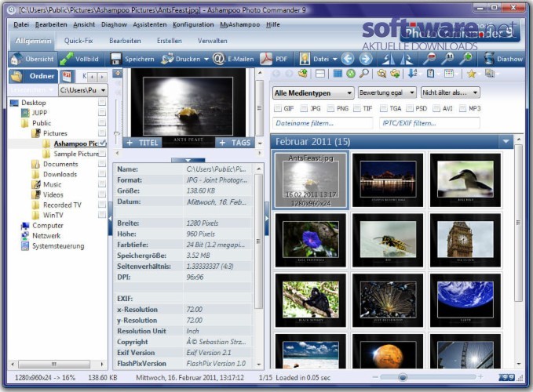This screenshot has height=392, width=533.
Task: Go to next image with right arrow
Action: pyautogui.click(x=366, y=59)
